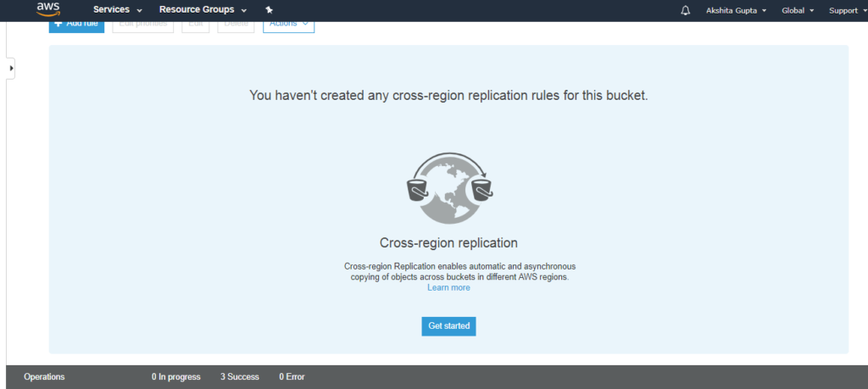Click the pin shortcuts icon
The height and width of the screenshot is (389, 868).
(x=269, y=10)
